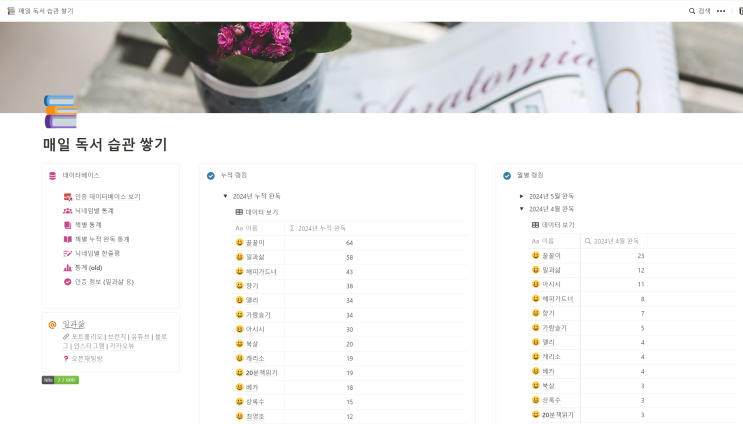Image resolution: width=743 pixels, height=424 pixels.
Task: Open the 인스타그램 link
Action: (x=89, y=346)
